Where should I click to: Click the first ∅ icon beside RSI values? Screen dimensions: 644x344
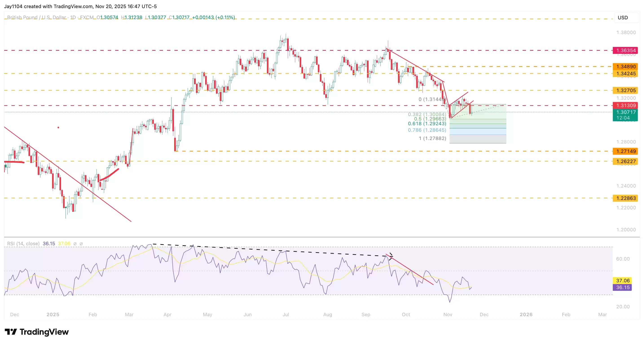coord(75,244)
